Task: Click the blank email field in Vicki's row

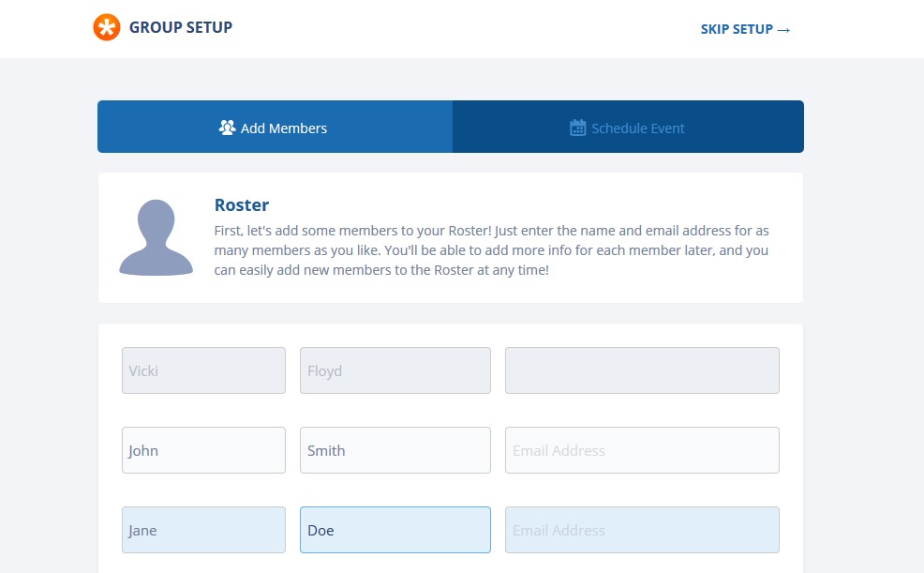Action: click(642, 370)
